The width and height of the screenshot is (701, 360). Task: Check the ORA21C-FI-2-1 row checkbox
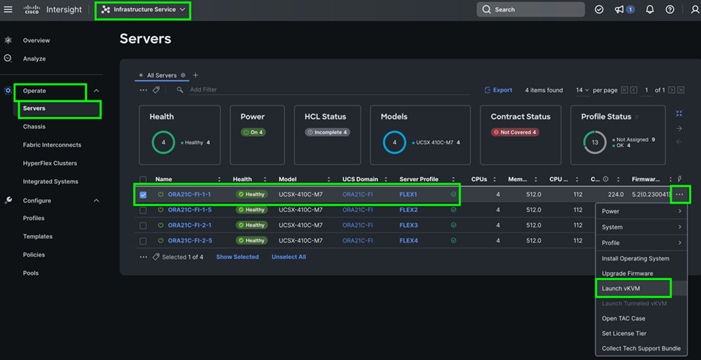143,225
